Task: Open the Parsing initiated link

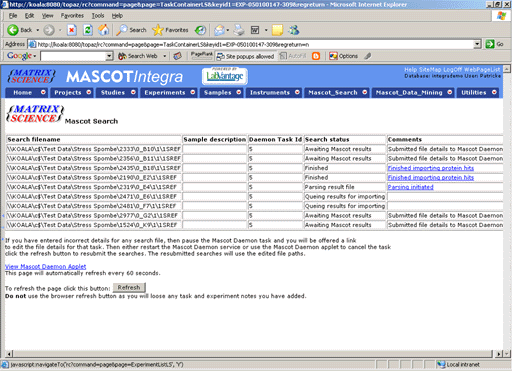Action: [x=410, y=187]
